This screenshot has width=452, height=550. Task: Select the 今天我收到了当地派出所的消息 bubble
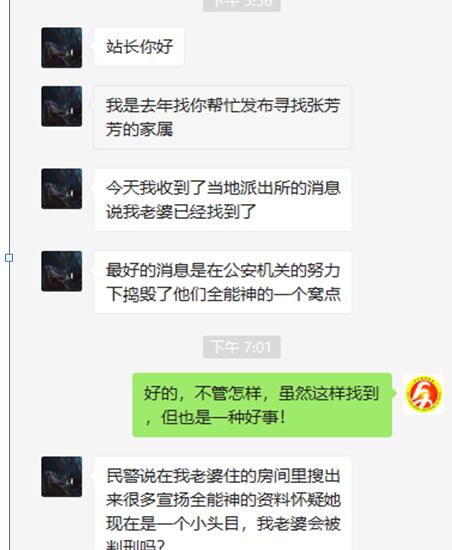click(x=223, y=200)
